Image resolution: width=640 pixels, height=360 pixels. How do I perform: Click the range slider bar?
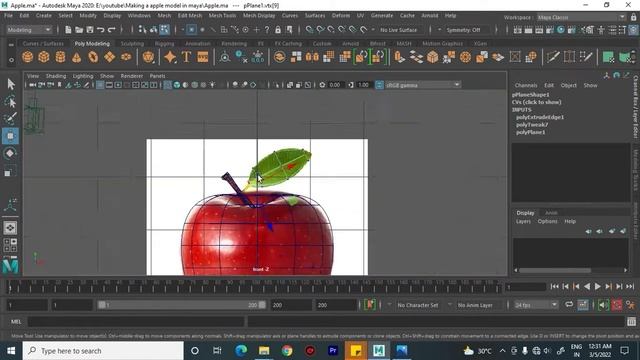(x=182, y=305)
